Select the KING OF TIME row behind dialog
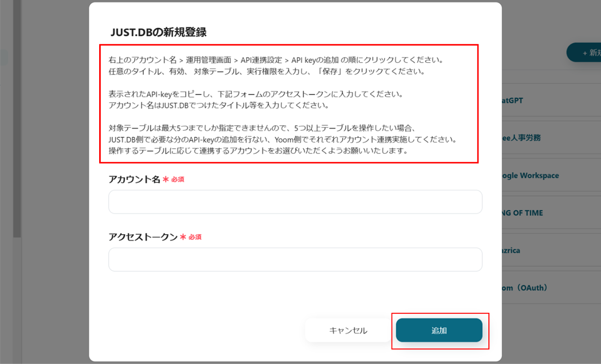The image size is (601, 364). pos(551,213)
